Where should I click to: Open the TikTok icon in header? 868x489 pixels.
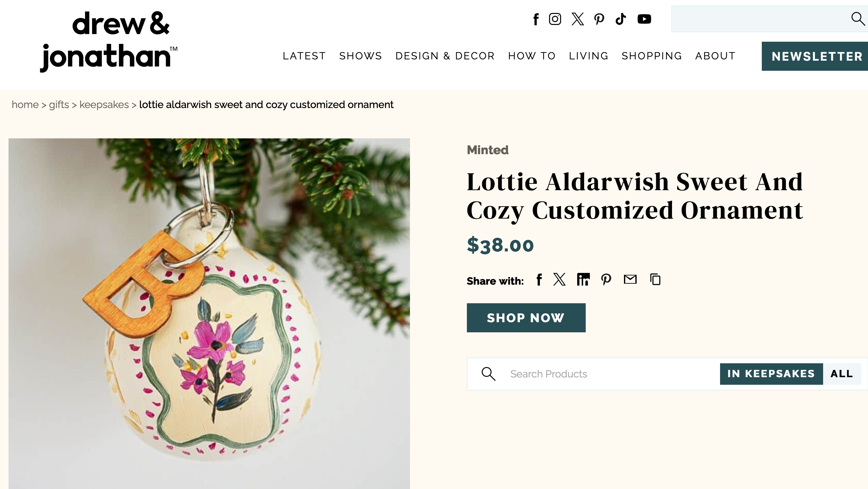(x=621, y=19)
